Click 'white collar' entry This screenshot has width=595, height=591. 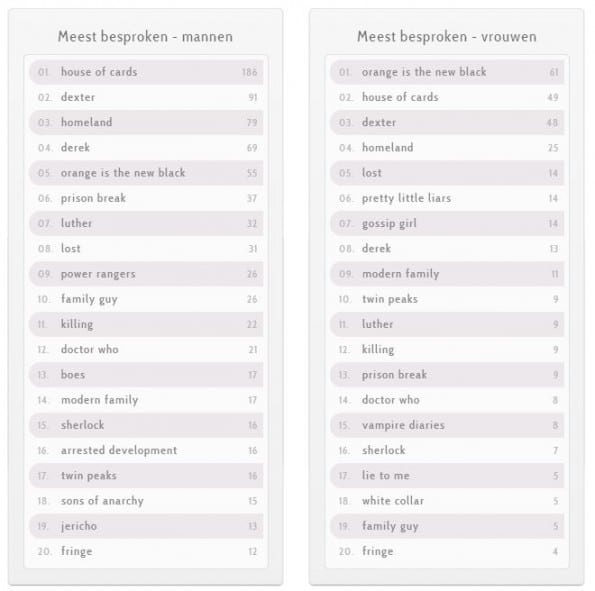click(447, 501)
